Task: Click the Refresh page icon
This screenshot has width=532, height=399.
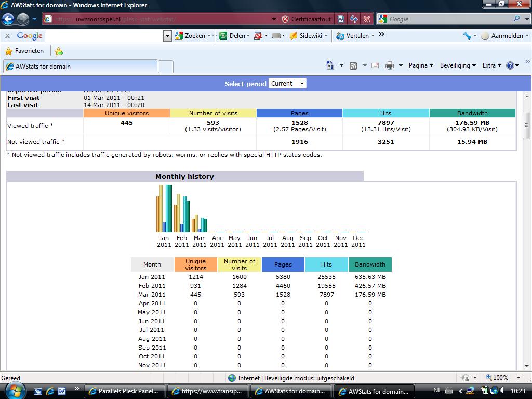Action: (354, 19)
